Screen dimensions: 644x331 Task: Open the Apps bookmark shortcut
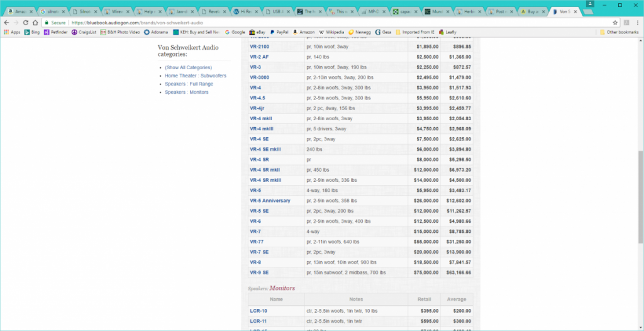12,32
